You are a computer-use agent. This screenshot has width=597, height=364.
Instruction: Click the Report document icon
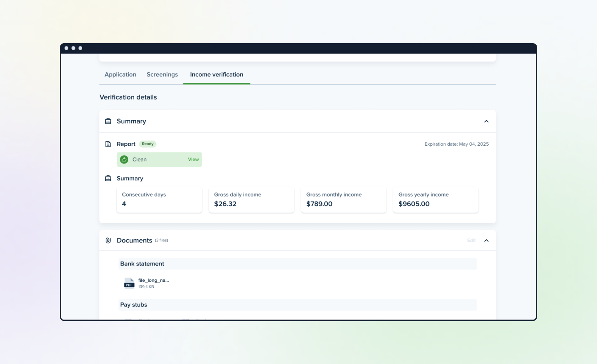[x=108, y=144]
